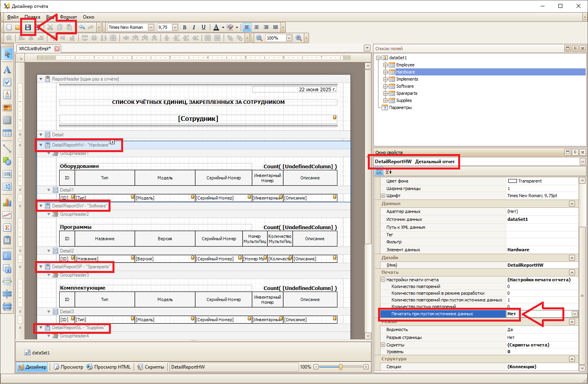This screenshot has width=588, height=384.
Task: Open the DetailReportHW band smart tag
Action: click(x=112, y=142)
